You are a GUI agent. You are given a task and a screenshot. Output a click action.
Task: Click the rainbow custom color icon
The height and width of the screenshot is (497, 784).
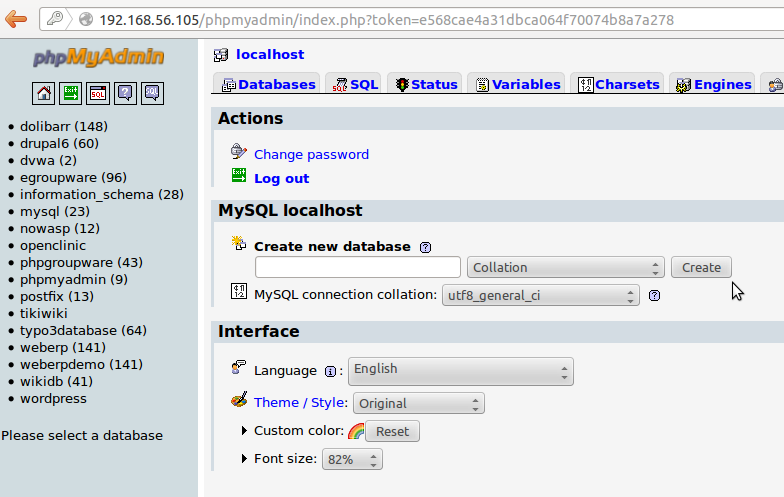tap(355, 432)
